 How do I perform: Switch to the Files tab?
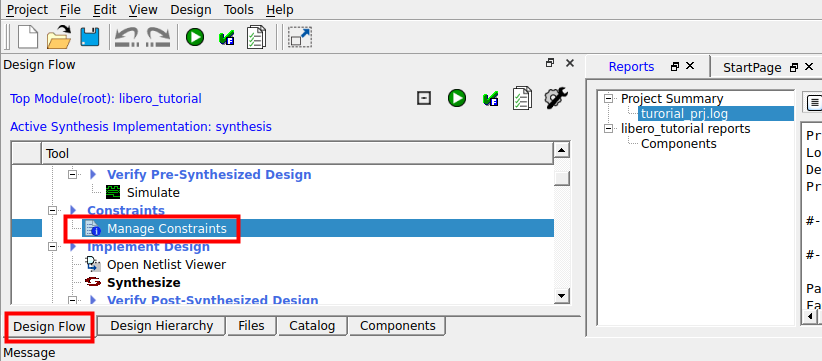251,325
